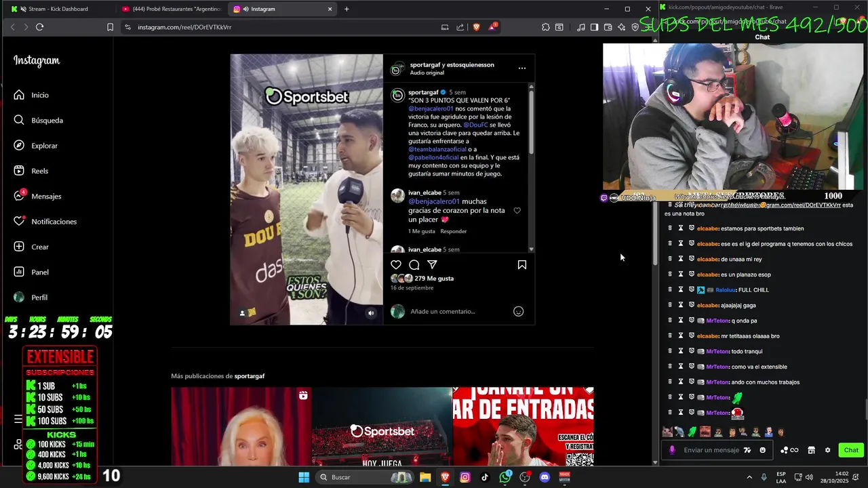868x488 pixels.
Task: Open channel points infinity dropdown in chat
Action: pos(789,450)
